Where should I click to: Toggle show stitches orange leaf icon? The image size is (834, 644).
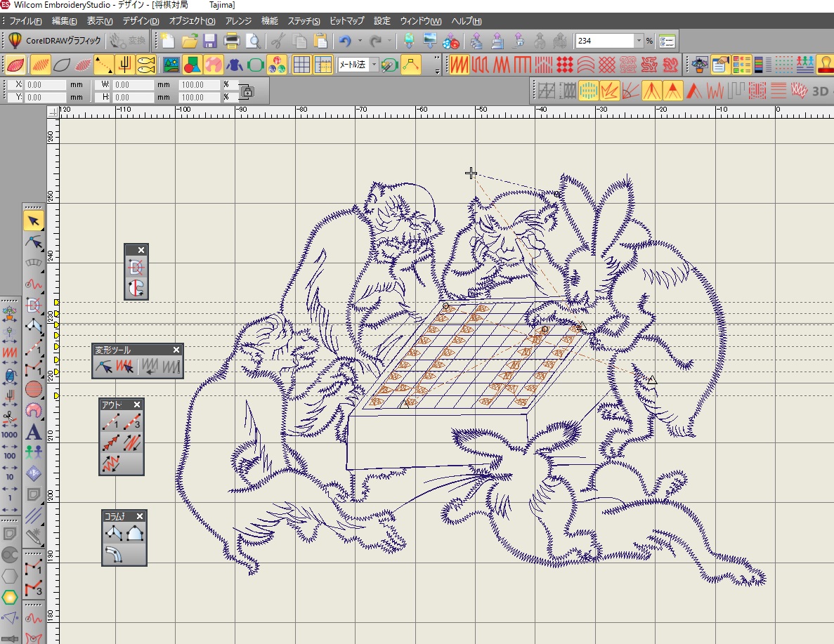(40, 65)
